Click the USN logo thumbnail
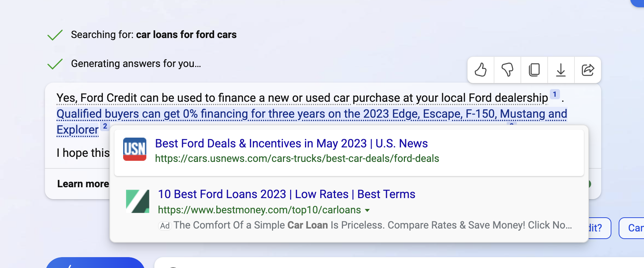 pyautogui.click(x=135, y=149)
